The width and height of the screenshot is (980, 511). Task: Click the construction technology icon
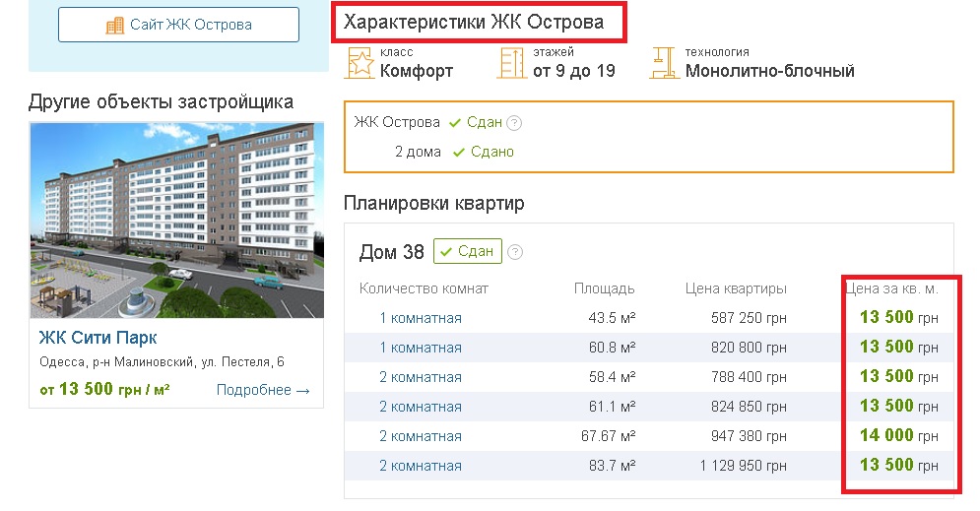point(665,63)
